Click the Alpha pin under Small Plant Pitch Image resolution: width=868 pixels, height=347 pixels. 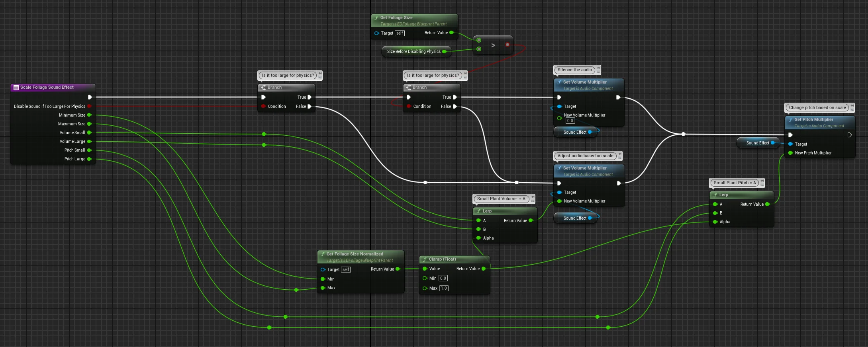click(x=715, y=222)
